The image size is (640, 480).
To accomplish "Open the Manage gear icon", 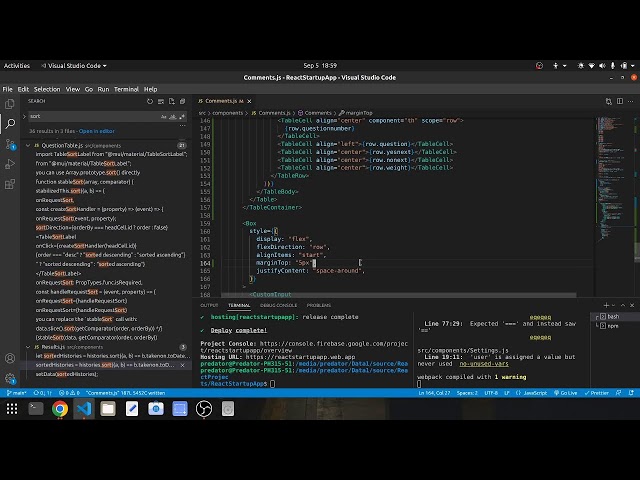I will [10, 378].
